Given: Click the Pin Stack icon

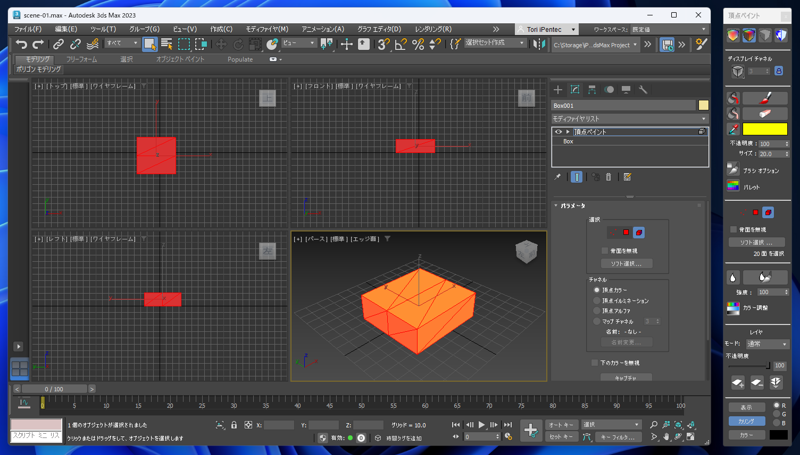Looking at the screenshot, I should point(558,177).
